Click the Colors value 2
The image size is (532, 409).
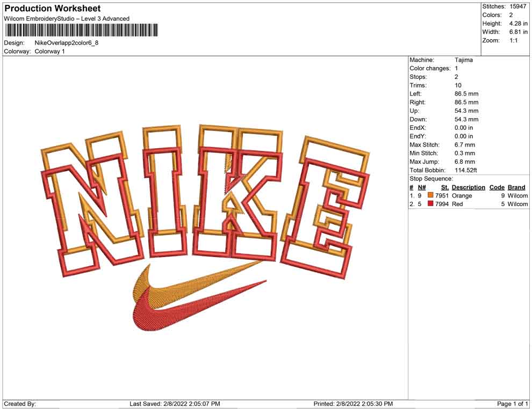[x=511, y=15]
